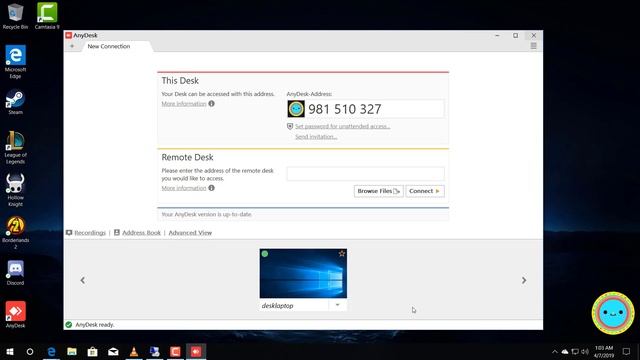Viewport: 640px width, 360px height.
Task: Launch Hollow Knight desktop shortcut
Action: point(15,190)
